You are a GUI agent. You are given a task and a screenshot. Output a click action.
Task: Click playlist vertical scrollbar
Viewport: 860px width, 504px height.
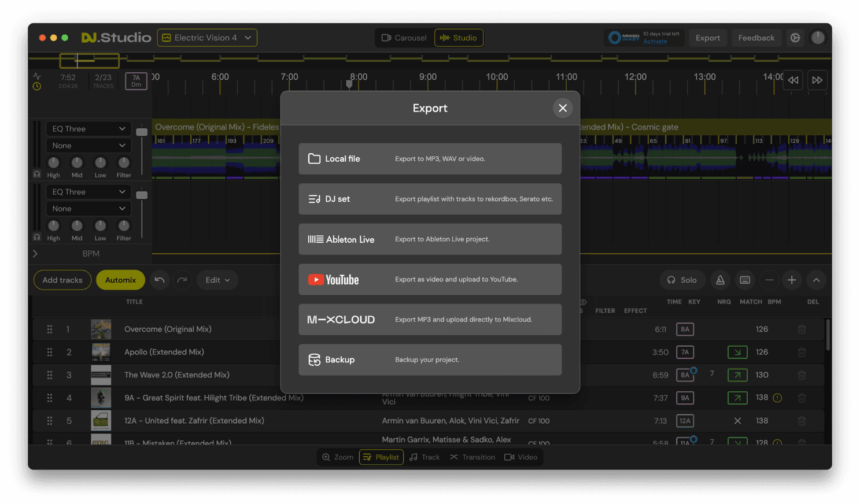coord(828,335)
